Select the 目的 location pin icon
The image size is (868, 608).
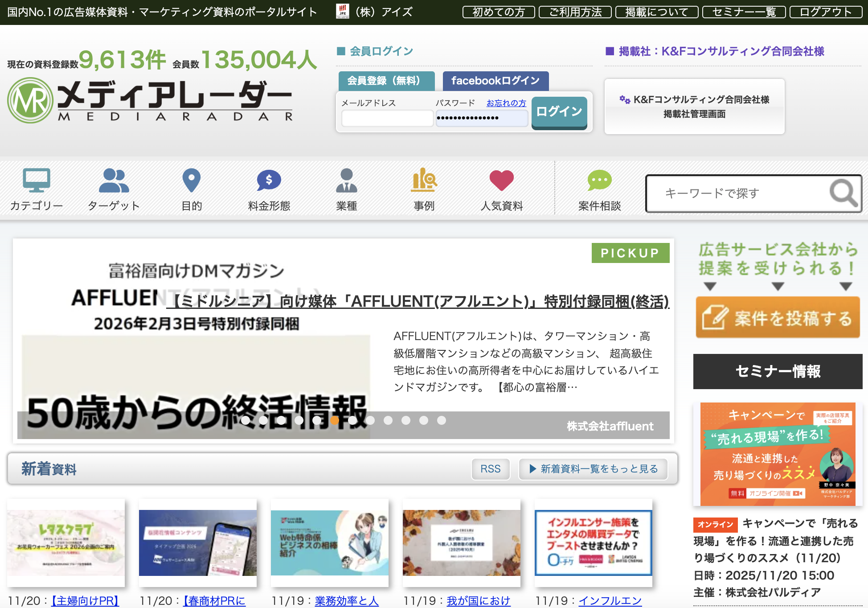(x=192, y=180)
